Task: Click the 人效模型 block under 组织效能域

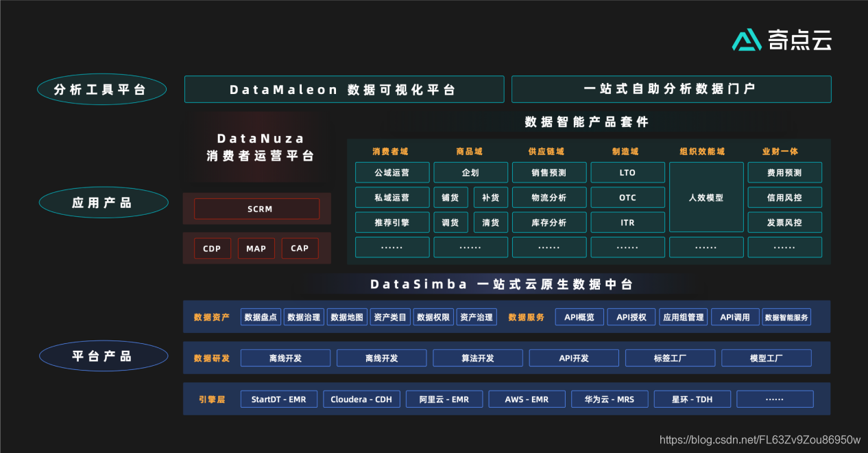Action: click(706, 197)
